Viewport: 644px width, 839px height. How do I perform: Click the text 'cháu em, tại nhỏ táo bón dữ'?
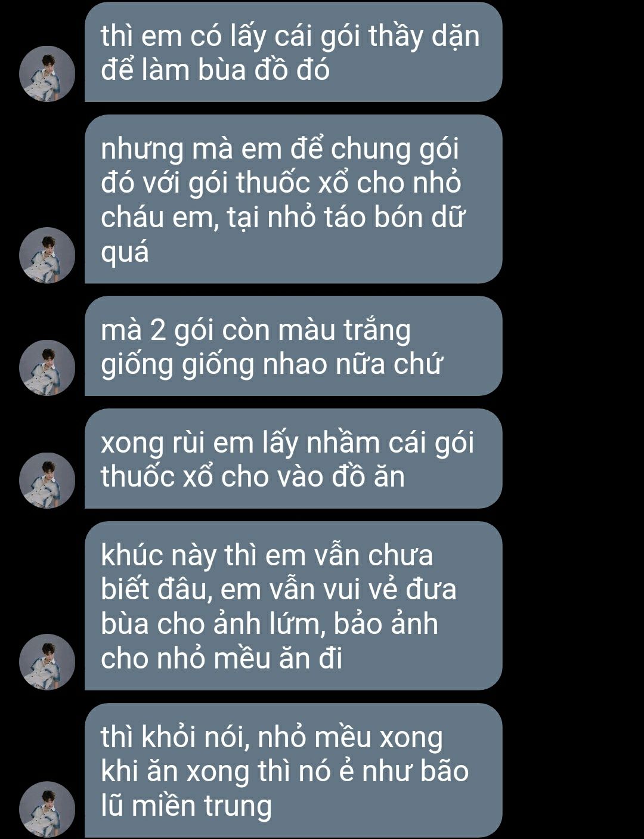tap(282, 218)
